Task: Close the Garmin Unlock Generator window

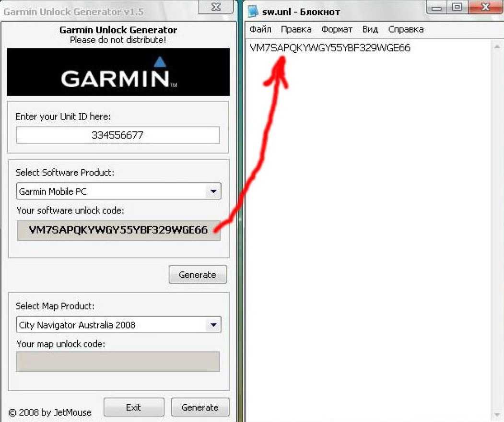Action: [216, 7]
